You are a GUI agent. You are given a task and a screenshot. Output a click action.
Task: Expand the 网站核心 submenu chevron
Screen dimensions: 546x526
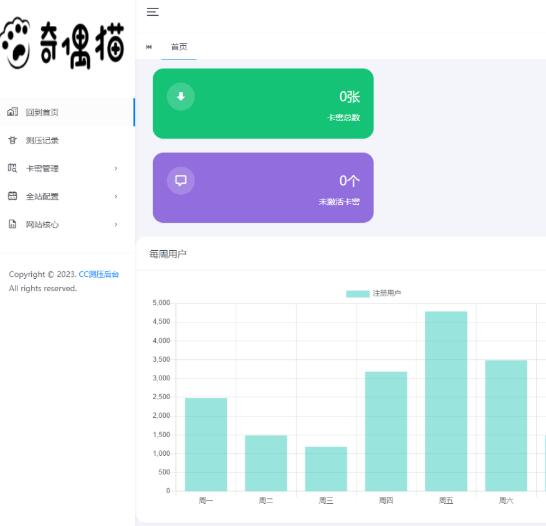click(116, 225)
